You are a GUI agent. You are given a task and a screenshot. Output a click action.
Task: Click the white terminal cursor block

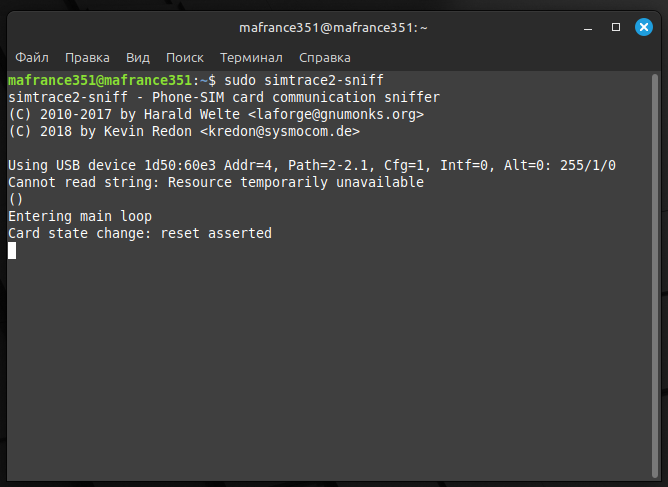pyautogui.click(x=12, y=250)
